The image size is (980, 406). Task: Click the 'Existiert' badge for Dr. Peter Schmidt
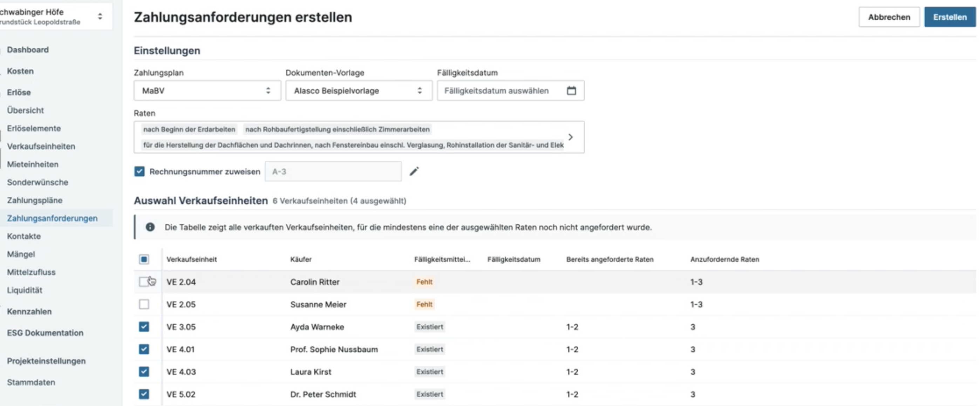(429, 394)
